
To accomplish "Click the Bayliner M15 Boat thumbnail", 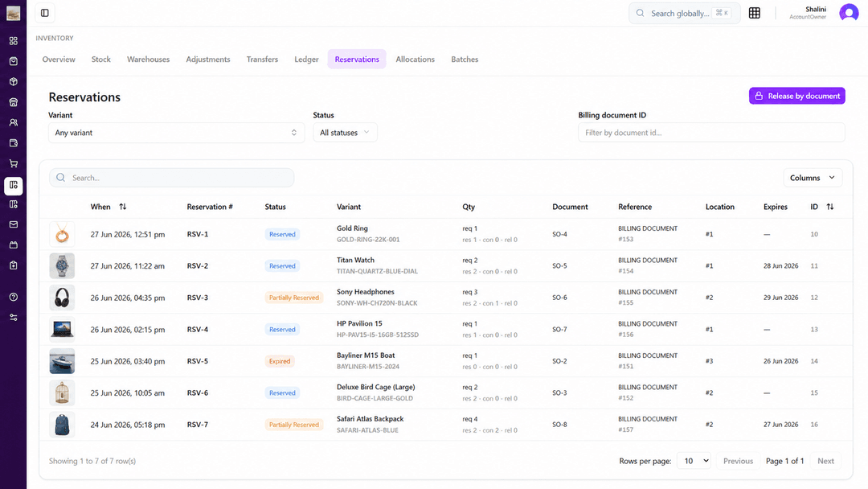I will click(x=62, y=361).
